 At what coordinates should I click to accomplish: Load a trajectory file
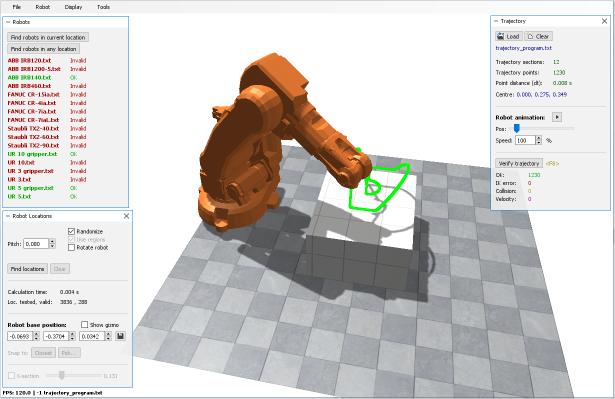pyautogui.click(x=508, y=36)
